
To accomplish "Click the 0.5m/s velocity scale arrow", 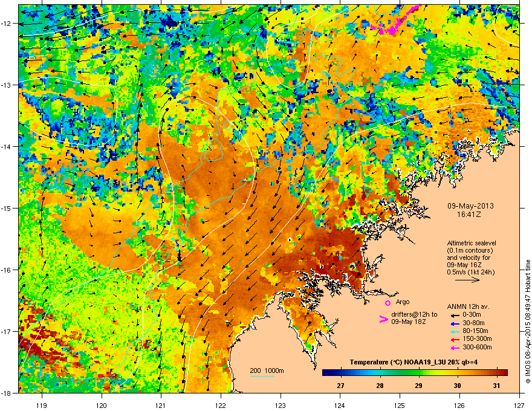I will (x=467, y=280).
